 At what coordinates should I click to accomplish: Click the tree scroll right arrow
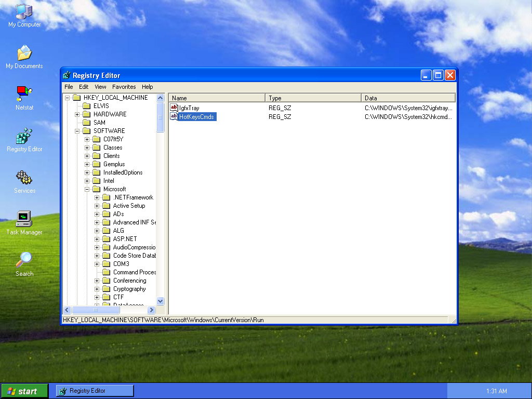(x=152, y=310)
